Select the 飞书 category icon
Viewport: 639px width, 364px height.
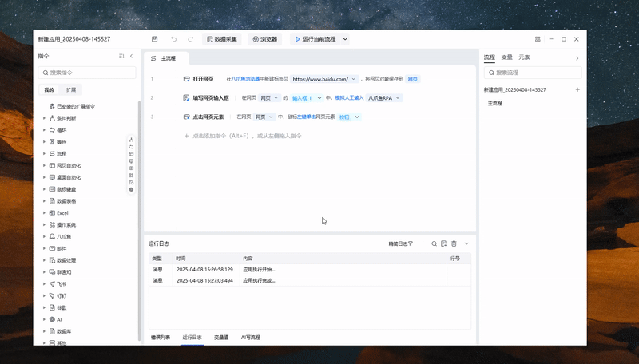point(52,284)
